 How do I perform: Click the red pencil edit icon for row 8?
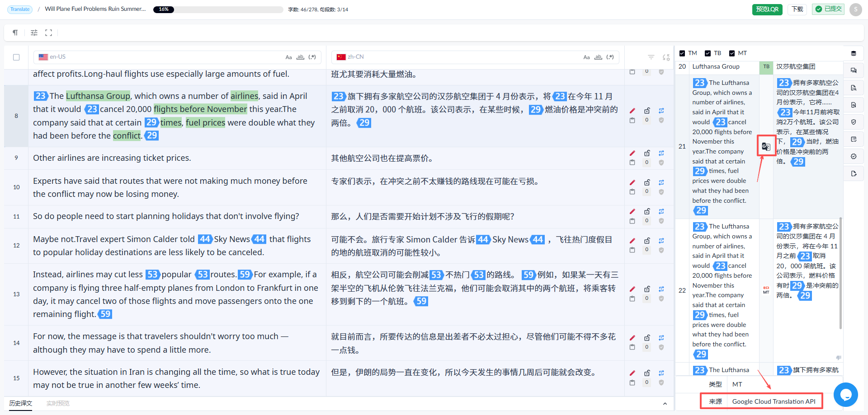pyautogui.click(x=632, y=111)
